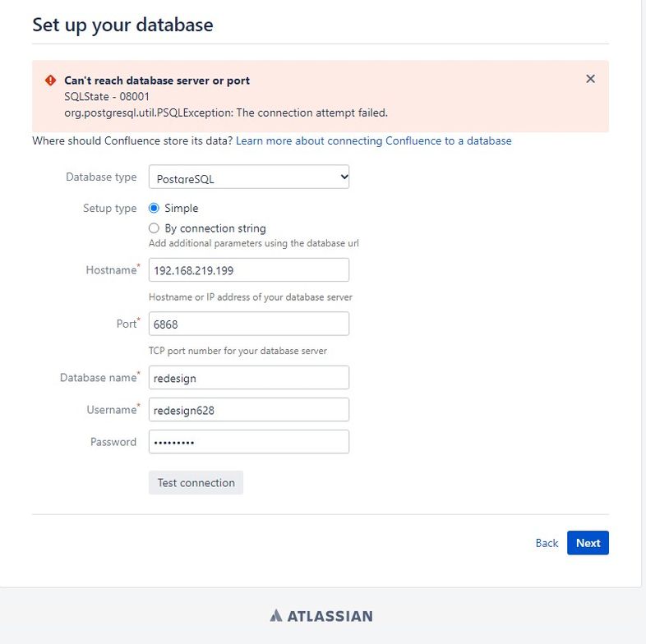The width and height of the screenshot is (646, 644).
Task: Click the Port input field
Action: 249,324
